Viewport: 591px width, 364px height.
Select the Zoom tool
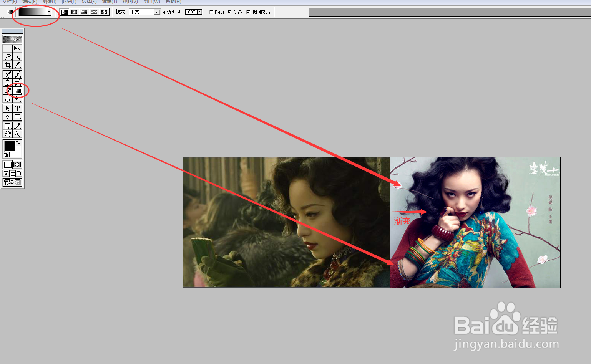pyautogui.click(x=17, y=134)
